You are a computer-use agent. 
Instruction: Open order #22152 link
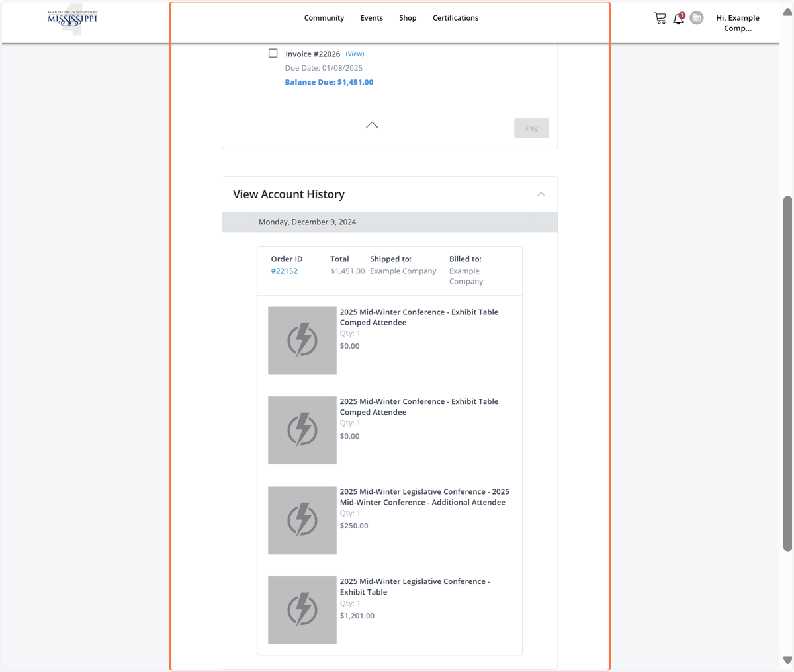coord(285,271)
